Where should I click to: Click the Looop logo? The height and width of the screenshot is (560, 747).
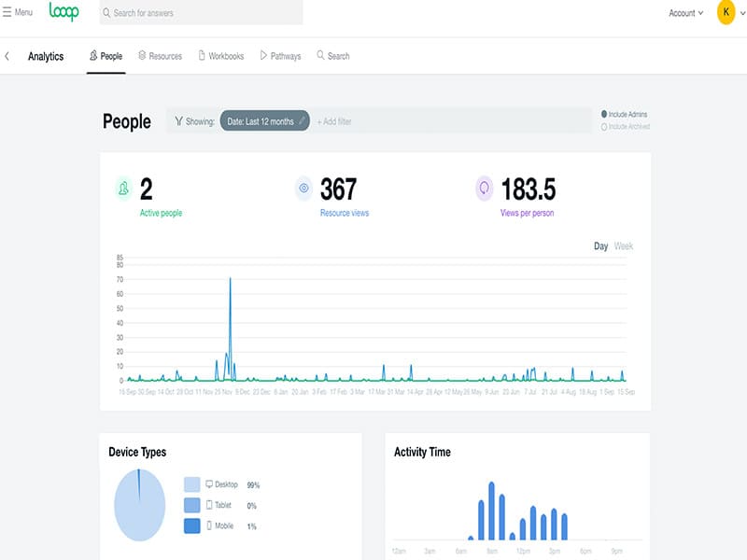[x=64, y=12]
